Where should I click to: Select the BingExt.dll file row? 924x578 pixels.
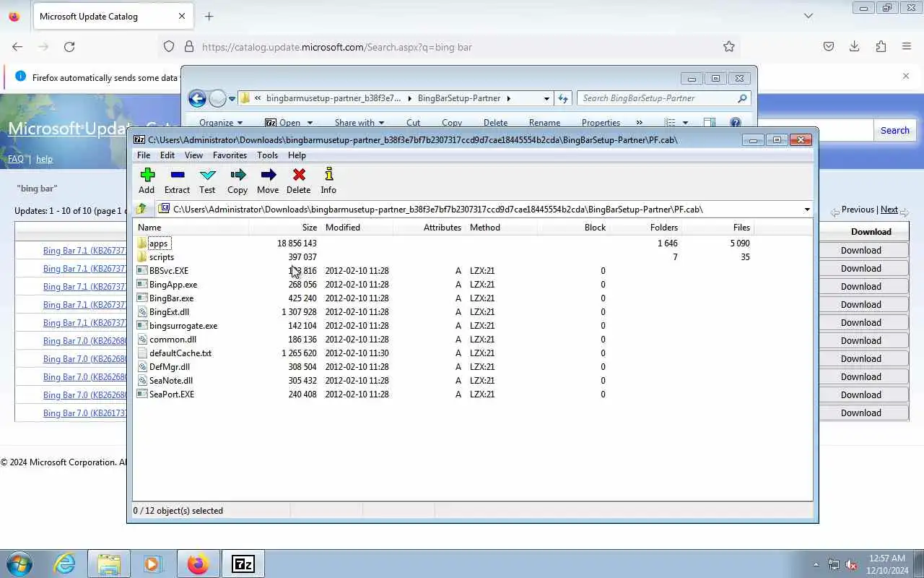[x=442, y=312]
